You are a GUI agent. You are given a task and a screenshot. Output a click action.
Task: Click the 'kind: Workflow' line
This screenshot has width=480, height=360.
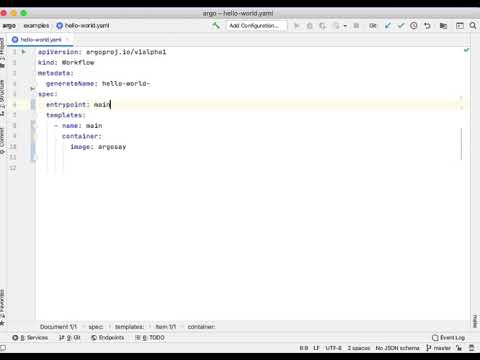[x=66, y=62]
